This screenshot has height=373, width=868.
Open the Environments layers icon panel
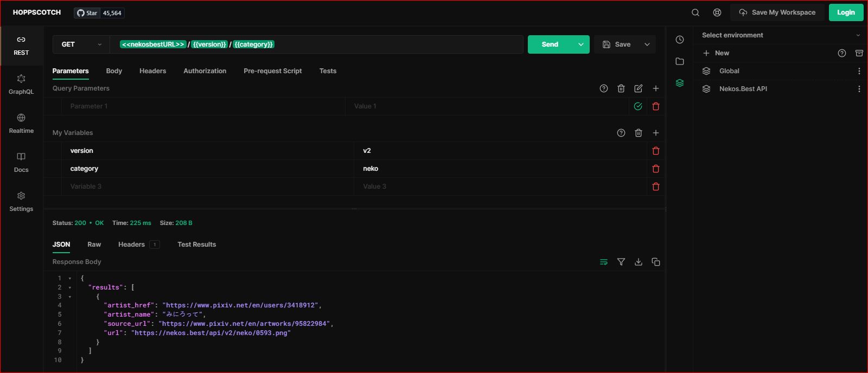[x=680, y=83]
